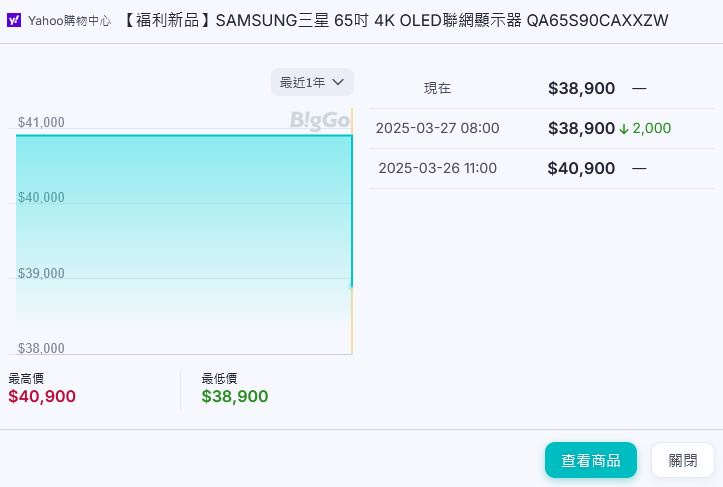Click the $38,000 axis label
Screen dimensions: 723x487
tap(41, 348)
